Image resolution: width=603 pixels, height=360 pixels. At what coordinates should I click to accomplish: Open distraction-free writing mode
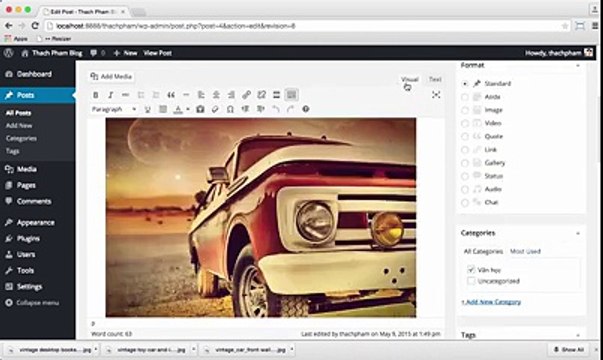pos(436,95)
